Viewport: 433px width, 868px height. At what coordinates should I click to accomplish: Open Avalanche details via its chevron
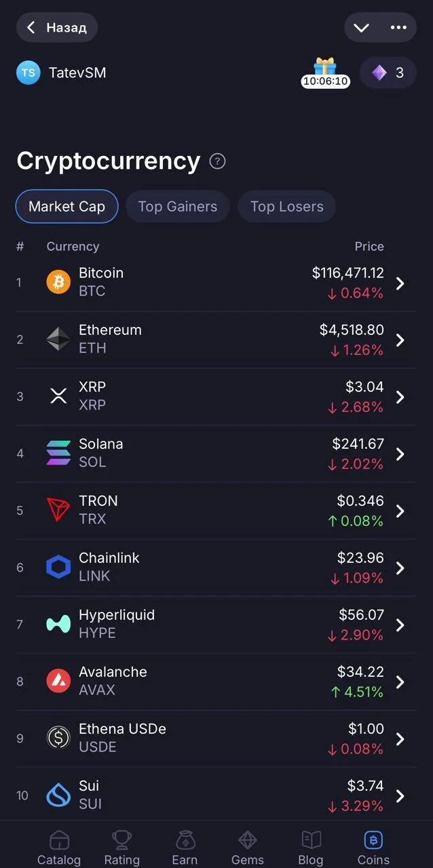click(400, 682)
